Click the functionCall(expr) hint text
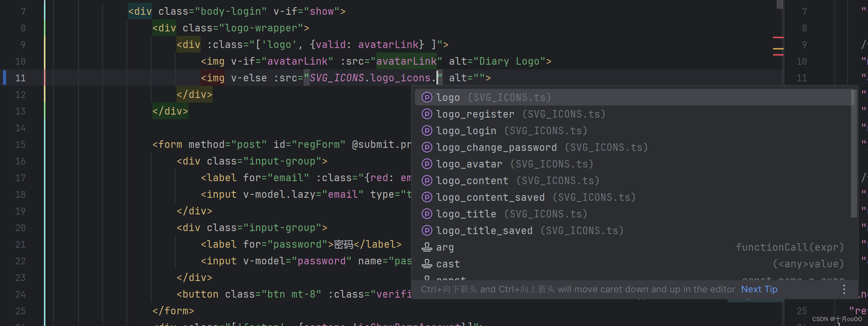This screenshot has height=326, width=868. coord(790,247)
